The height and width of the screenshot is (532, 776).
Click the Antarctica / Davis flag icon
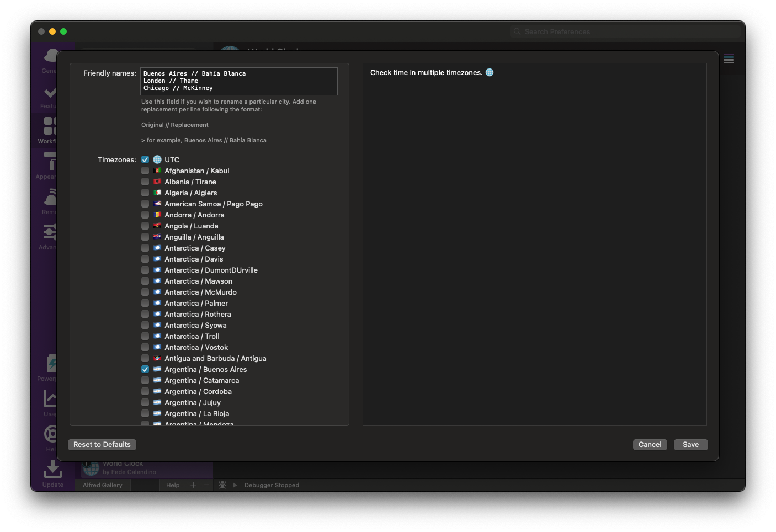(157, 259)
